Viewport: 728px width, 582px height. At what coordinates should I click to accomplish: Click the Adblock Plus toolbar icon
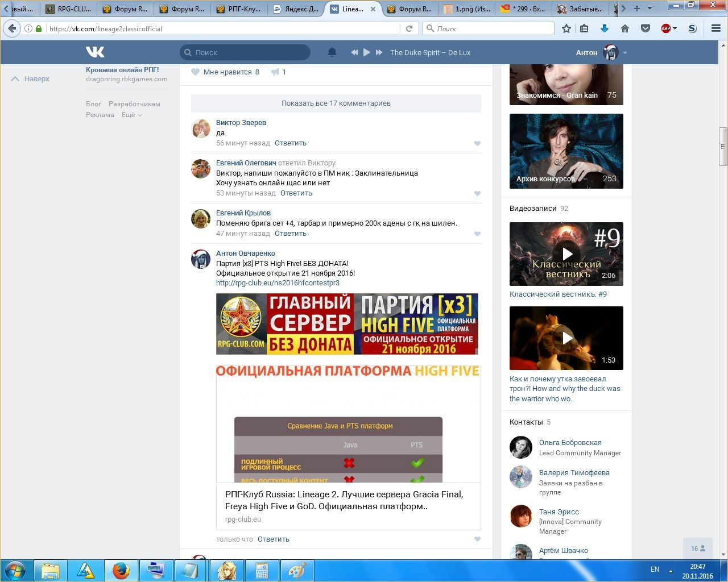666,28
